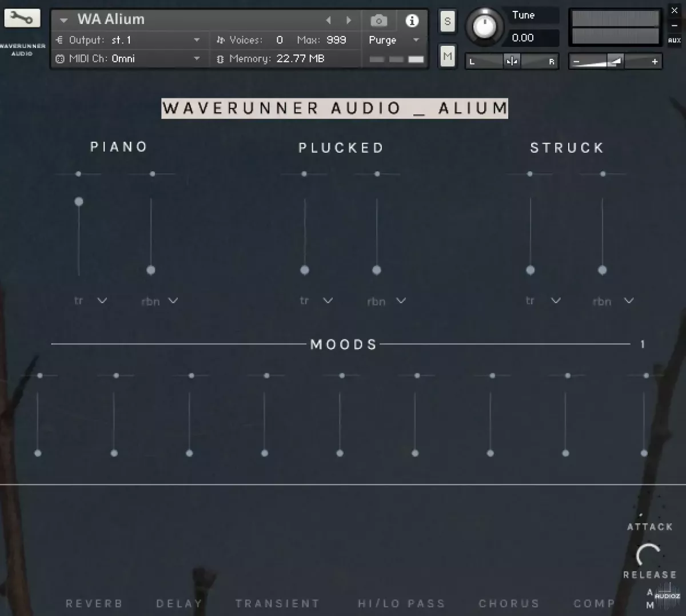Click the TRANSIENT effect label
The height and width of the screenshot is (616, 686).
click(277, 603)
